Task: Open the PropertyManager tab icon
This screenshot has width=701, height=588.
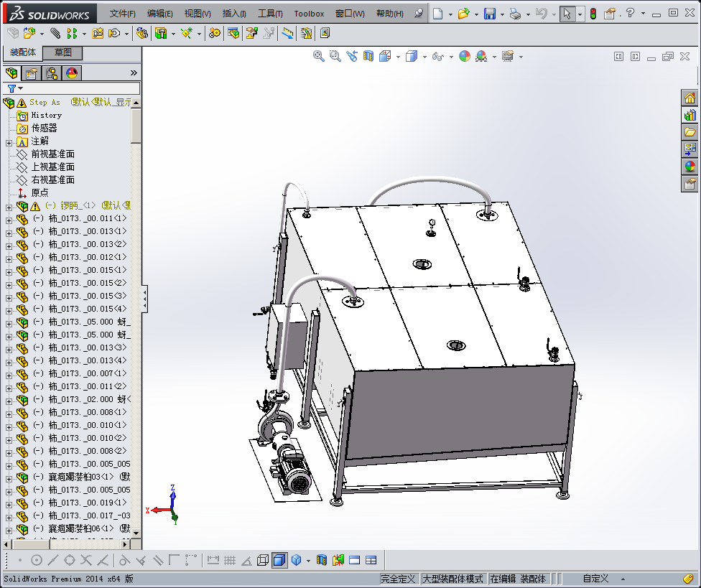Action: coord(32,73)
